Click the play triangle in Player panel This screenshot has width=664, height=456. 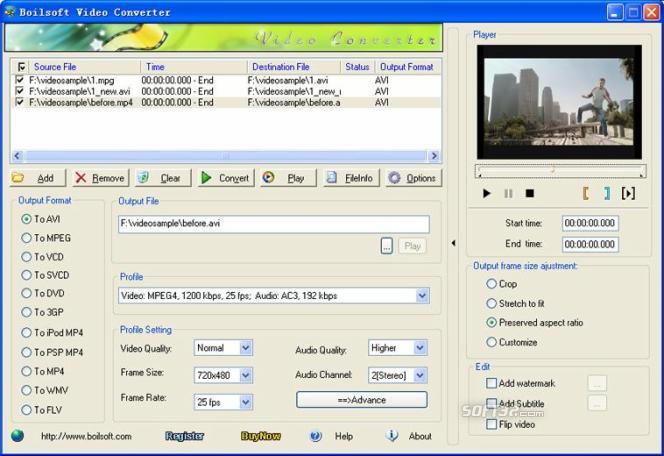(487, 193)
